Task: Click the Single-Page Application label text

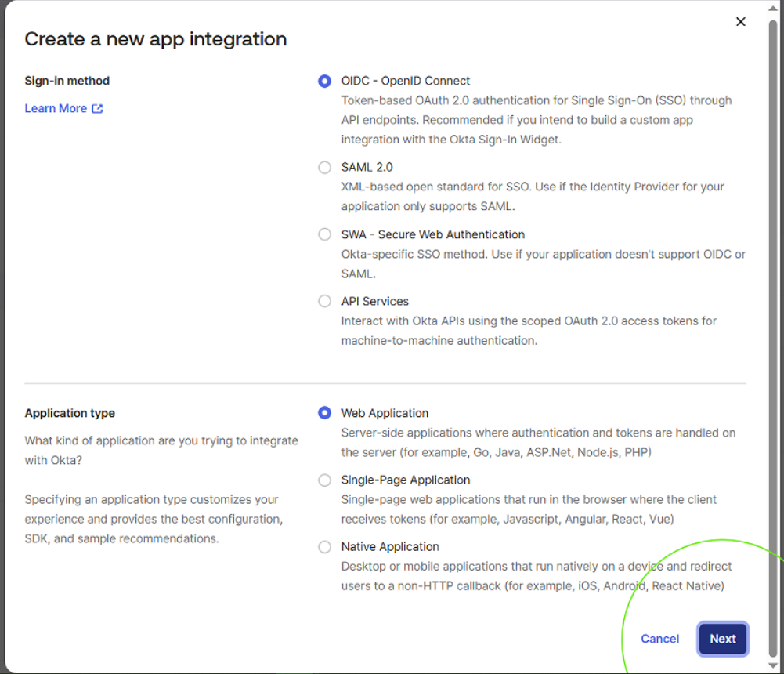Action: [406, 480]
